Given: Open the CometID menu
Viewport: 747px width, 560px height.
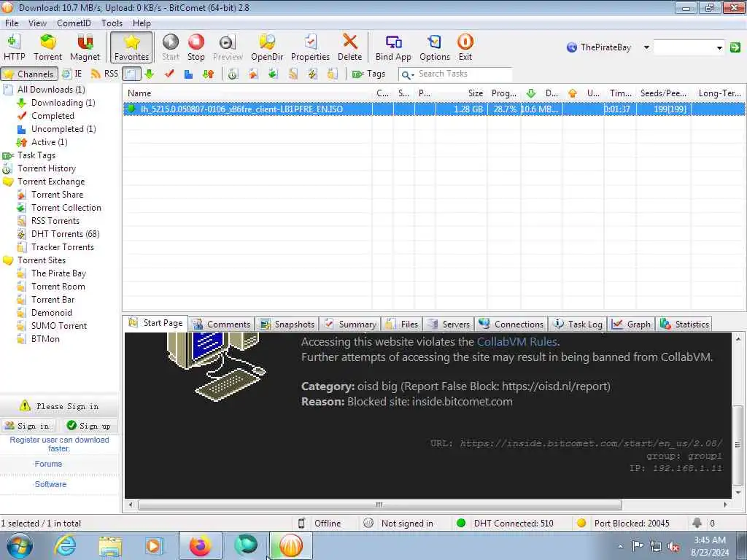Looking at the screenshot, I should tap(74, 23).
